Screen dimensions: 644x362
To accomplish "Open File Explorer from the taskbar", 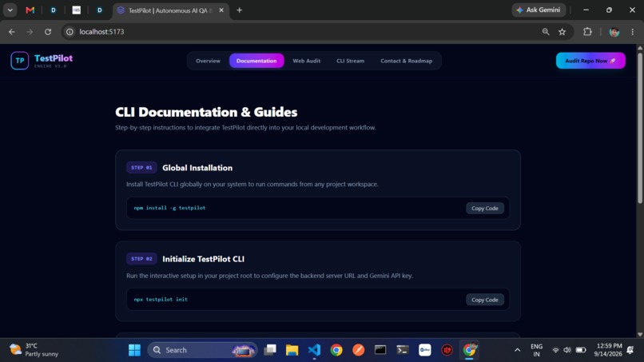I will tap(292, 350).
